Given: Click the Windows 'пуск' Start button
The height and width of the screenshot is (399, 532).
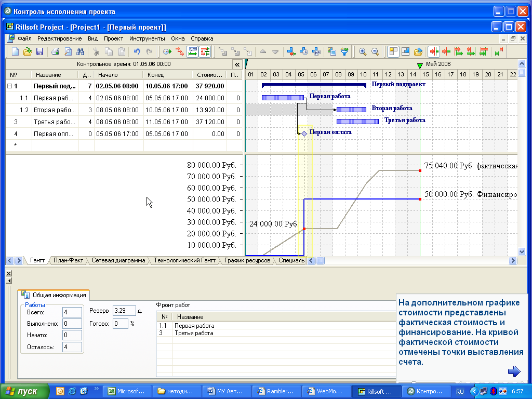Looking at the screenshot, I should pyautogui.click(x=24, y=391).
